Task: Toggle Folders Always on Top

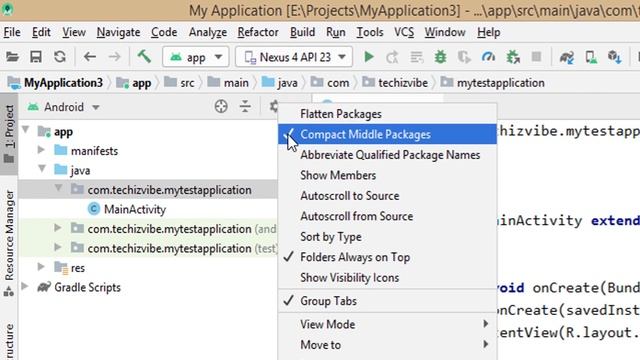Action: click(387, 257)
